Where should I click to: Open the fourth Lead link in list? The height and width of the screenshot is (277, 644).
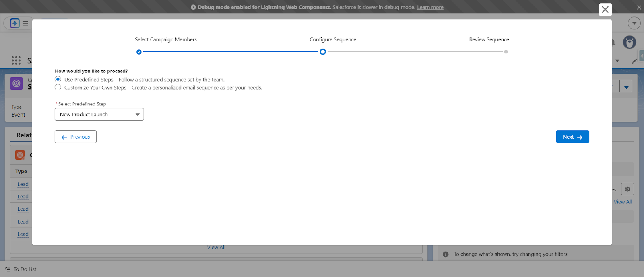pyautogui.click(x=23, y=222)
